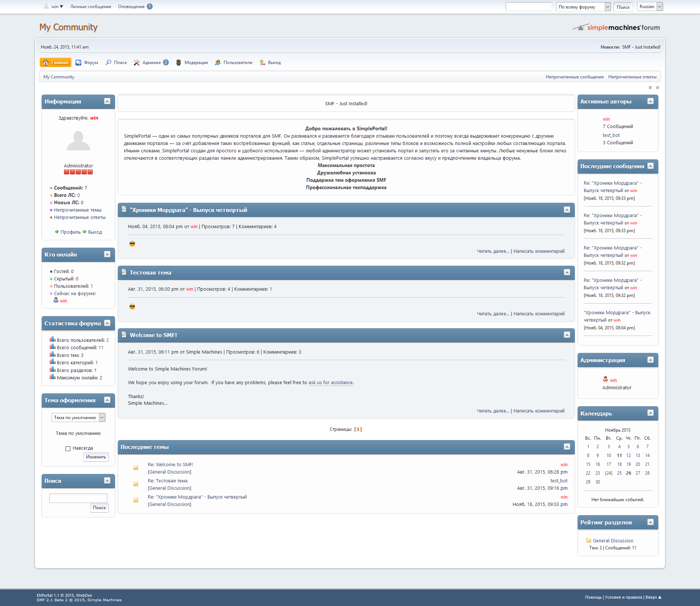Select day 26 in the calendar

(629, 473)
